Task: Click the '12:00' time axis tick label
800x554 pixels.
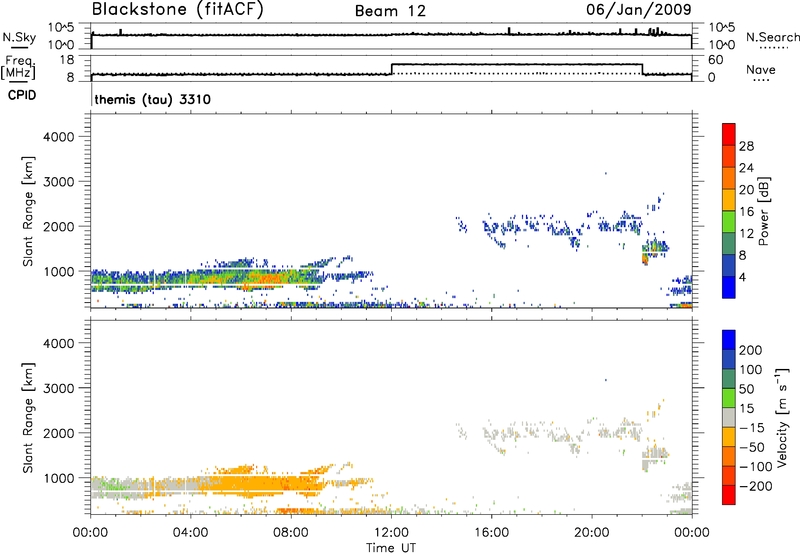Action: pyautogui.click(x=391, y=533)
